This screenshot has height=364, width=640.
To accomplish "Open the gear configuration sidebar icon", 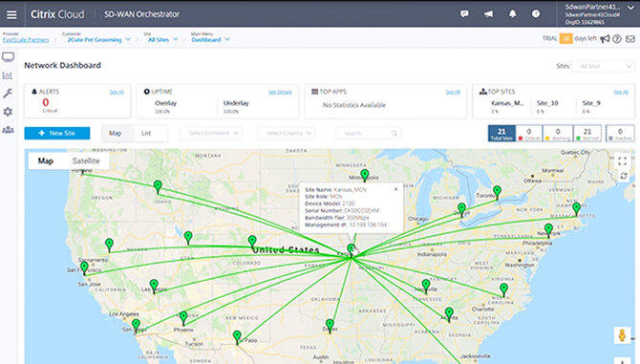I will tap(8, 112).
